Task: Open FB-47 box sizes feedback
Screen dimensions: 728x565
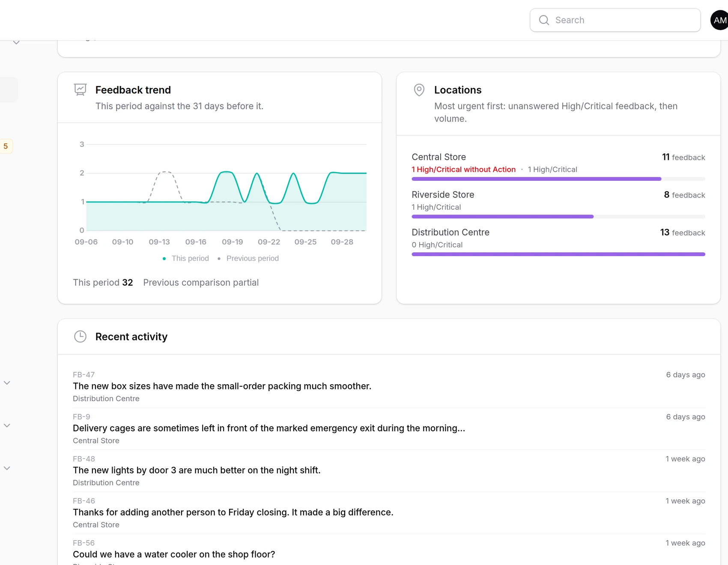Action: (x=389, y=386)
